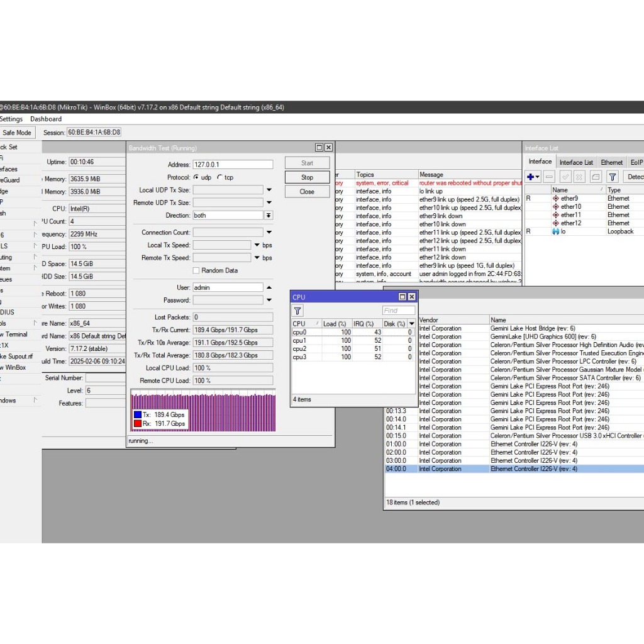Open the CPU table column selector dropdown

click(412, 324)
